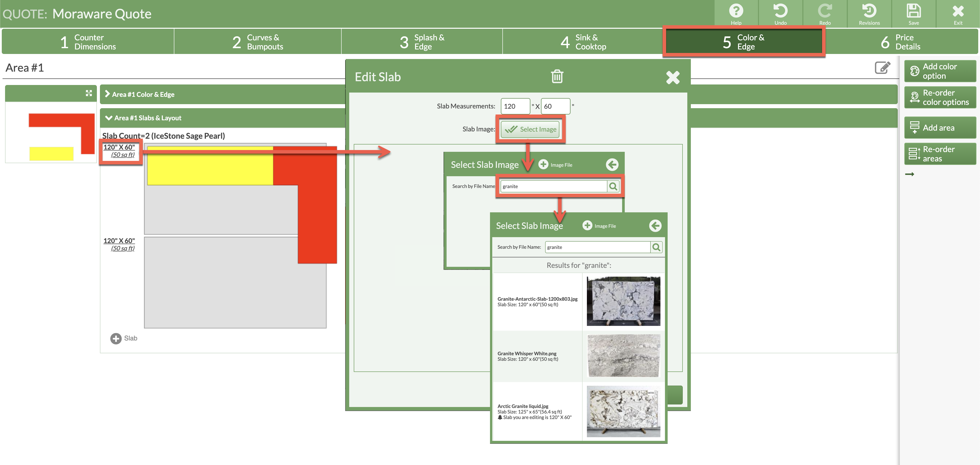Image resolution: width=980 pixels, height=465 pixels.
Task: Delete slab using trash can icon
Action: 557,76
